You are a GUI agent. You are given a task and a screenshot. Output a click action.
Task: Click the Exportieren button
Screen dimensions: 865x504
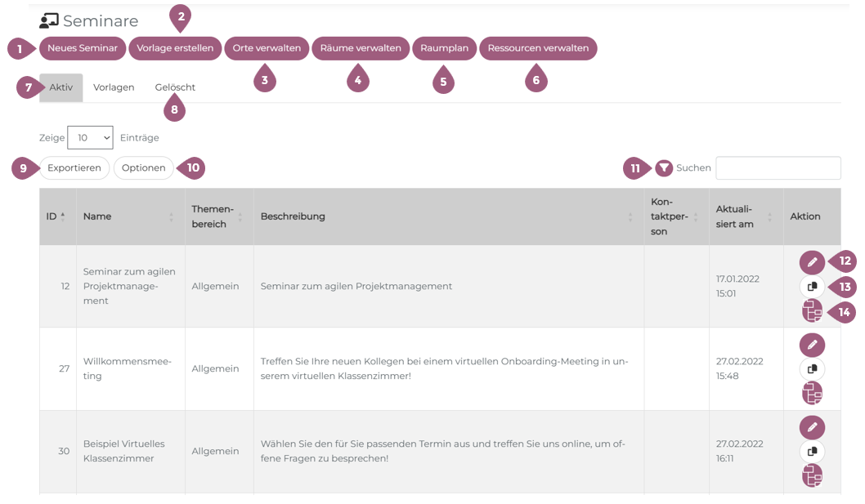[74, 168]
